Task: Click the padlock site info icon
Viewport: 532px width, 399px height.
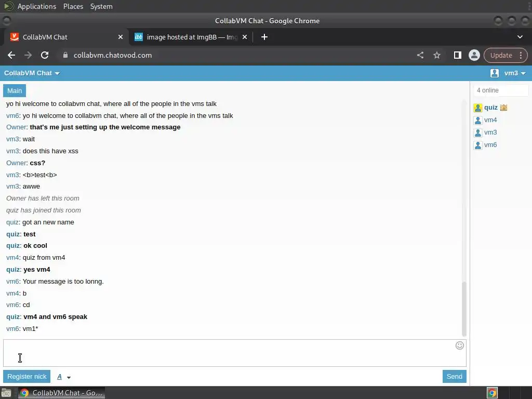Action: 65,55
